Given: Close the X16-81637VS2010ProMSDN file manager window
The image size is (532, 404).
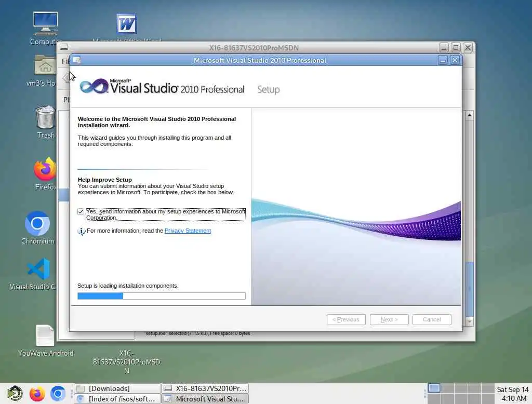Looking at the screenshot, I should pos(468,47).
